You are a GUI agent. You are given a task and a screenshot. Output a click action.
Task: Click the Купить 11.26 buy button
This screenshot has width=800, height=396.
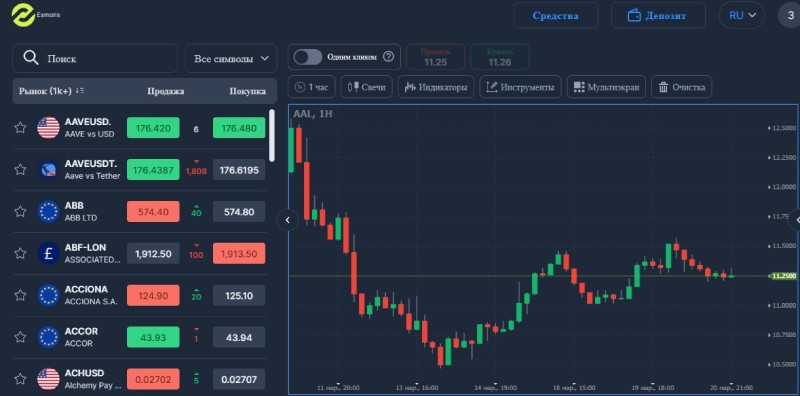pos(499,57)
